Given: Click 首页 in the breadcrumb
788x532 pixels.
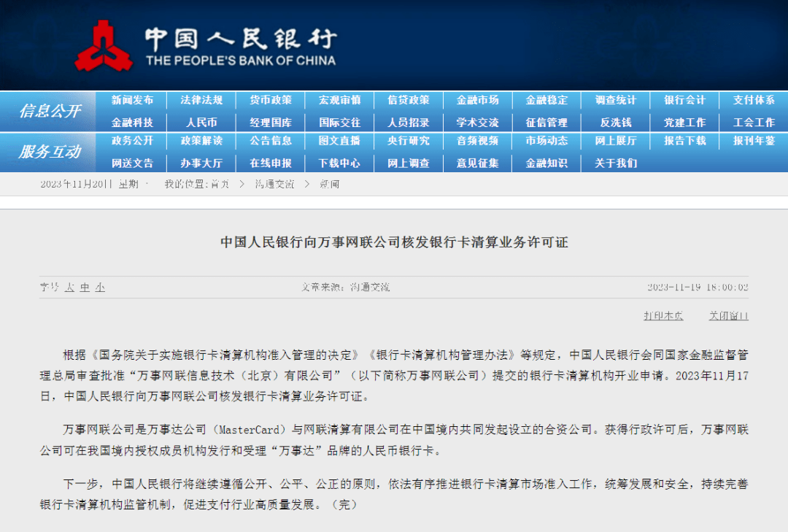Looking at the screenshot, I should [220, 185].
